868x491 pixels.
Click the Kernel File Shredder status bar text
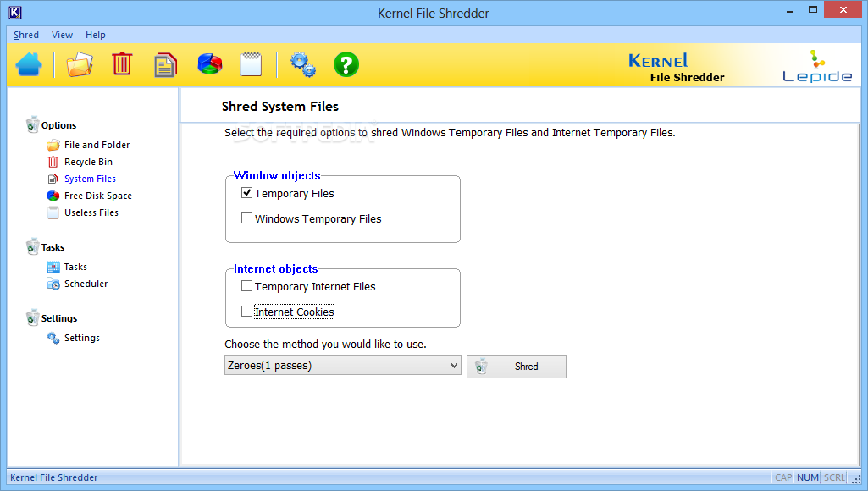tap(53, 477)
